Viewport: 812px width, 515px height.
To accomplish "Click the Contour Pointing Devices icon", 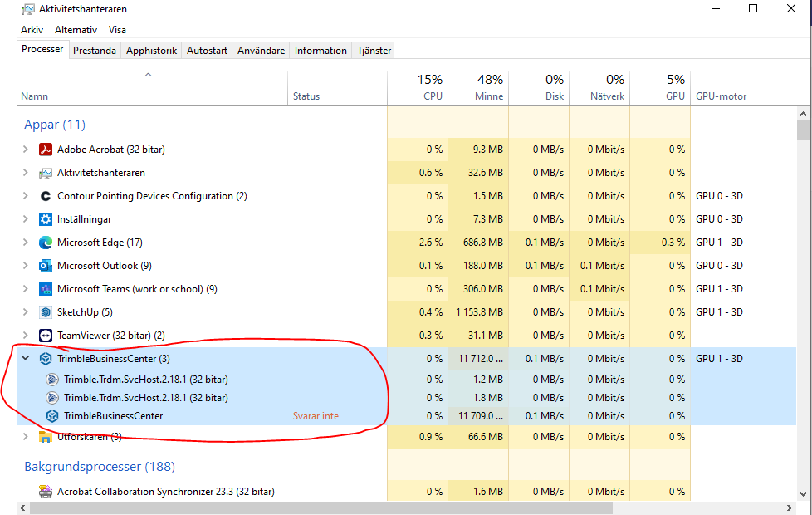I will coord(46,196).
